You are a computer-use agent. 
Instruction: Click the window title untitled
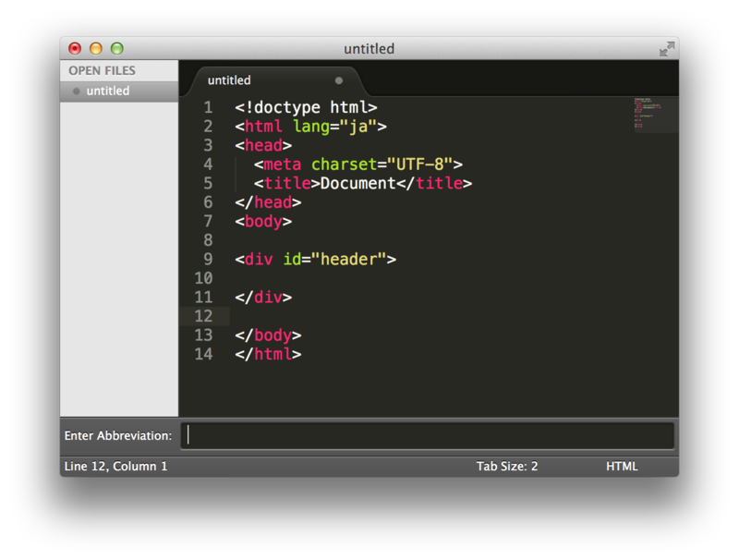[x=369, y=49]
